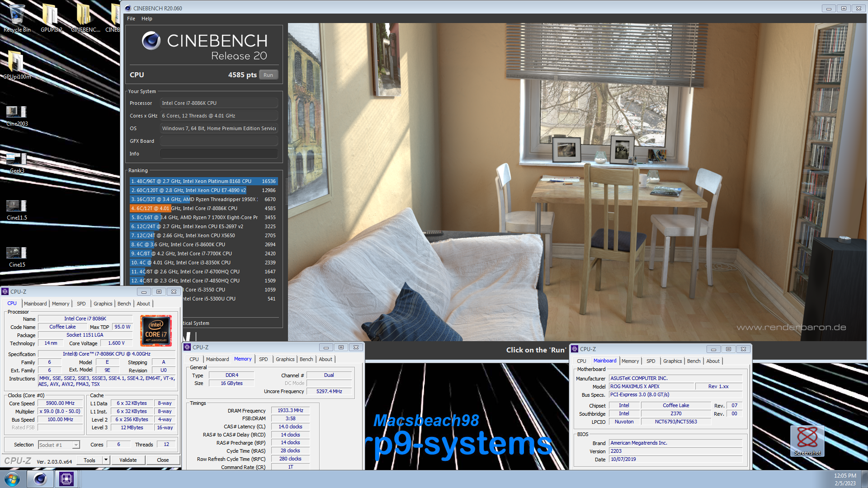The width and height of the screenshot is (868, 488).
Task: Switch to Memory tab in CPU-Z CPU window
Action: 61,304
